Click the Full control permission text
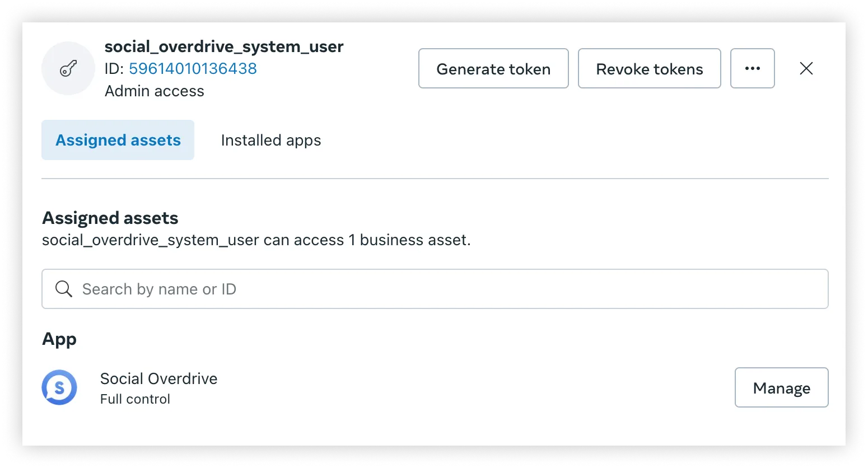The image size is (868, 468). pyautogui.click(x=134, y=399)
